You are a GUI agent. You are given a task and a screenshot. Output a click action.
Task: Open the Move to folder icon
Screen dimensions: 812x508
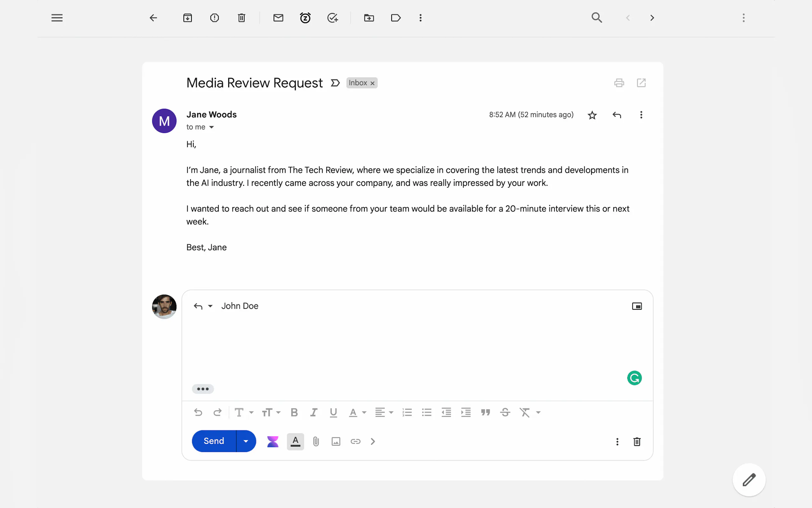click(369, 18)
